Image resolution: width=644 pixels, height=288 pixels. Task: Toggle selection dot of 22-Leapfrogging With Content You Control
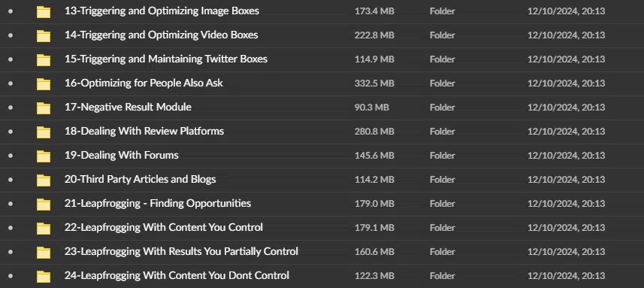pyautogui.click(x=11, y=228)
